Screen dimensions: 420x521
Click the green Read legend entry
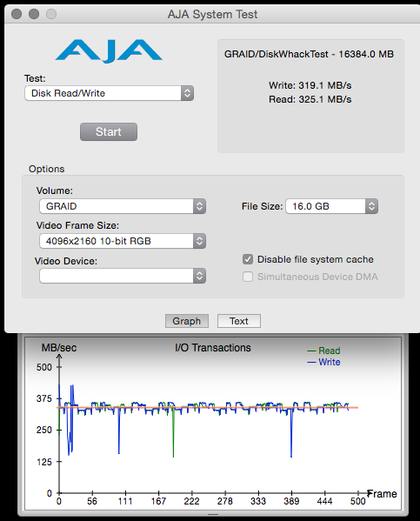pyautogui.click(x=324, y=351)
